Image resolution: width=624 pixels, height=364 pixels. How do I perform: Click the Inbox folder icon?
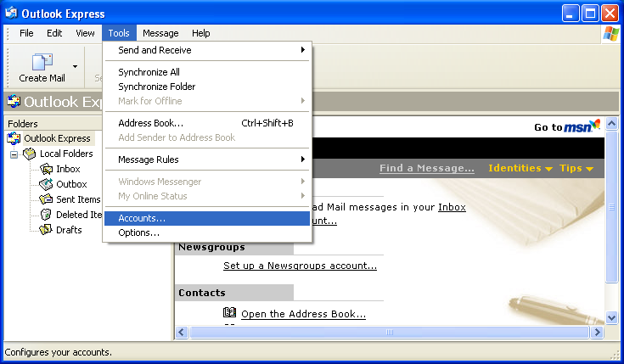click(46, 169)
